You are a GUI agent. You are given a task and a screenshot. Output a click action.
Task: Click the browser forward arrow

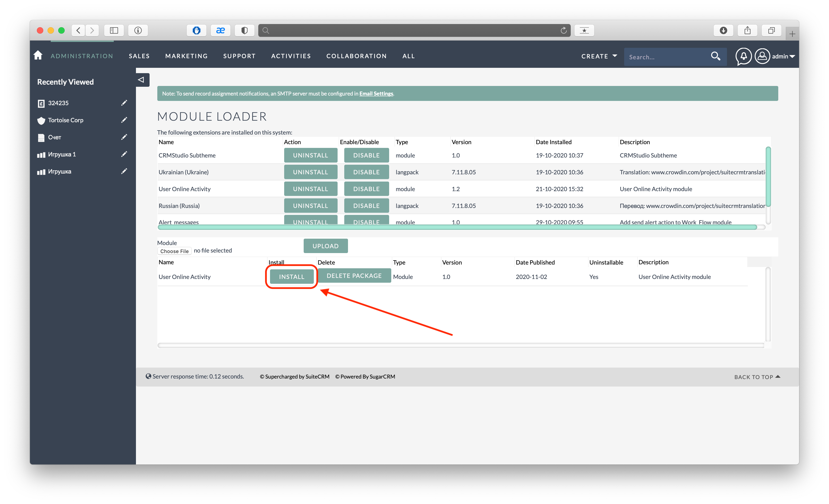click(x=92, y=31)
